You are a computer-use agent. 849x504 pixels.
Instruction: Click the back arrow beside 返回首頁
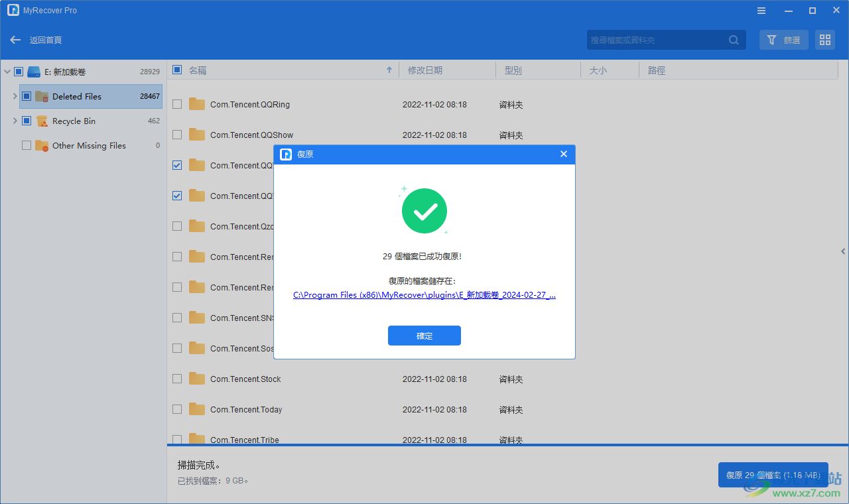[15, 40]
